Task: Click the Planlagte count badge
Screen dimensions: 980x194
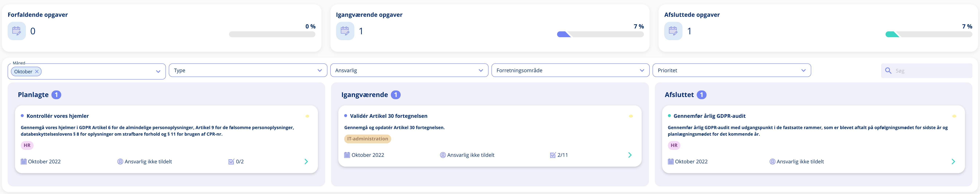Action: click(x=56, y=95)
